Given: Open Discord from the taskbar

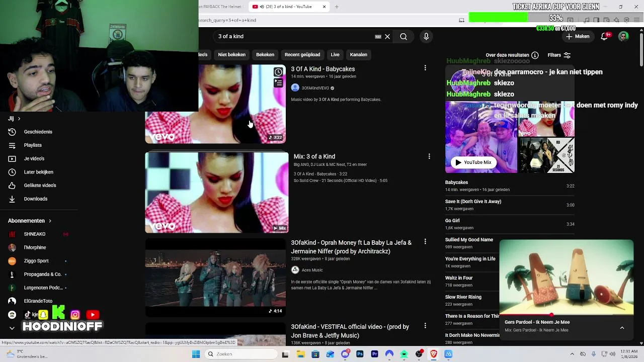Looking at the screenshot, I should [345, 354].
